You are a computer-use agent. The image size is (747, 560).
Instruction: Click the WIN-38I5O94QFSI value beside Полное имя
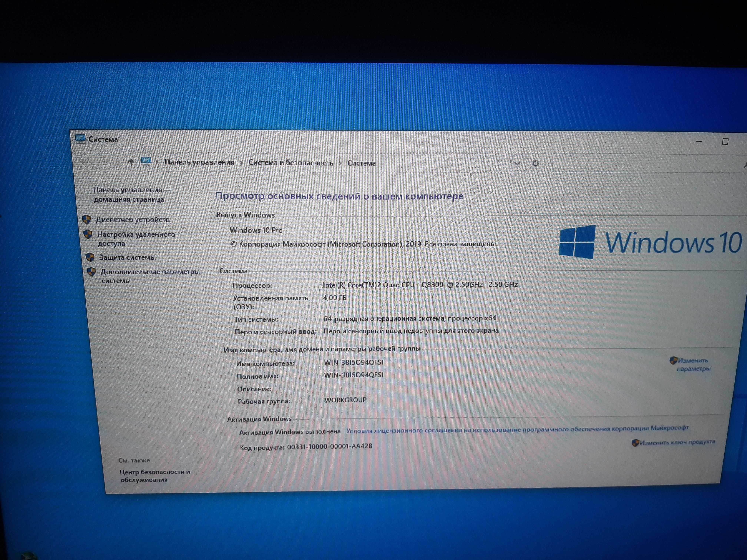(x=354, y=375)
